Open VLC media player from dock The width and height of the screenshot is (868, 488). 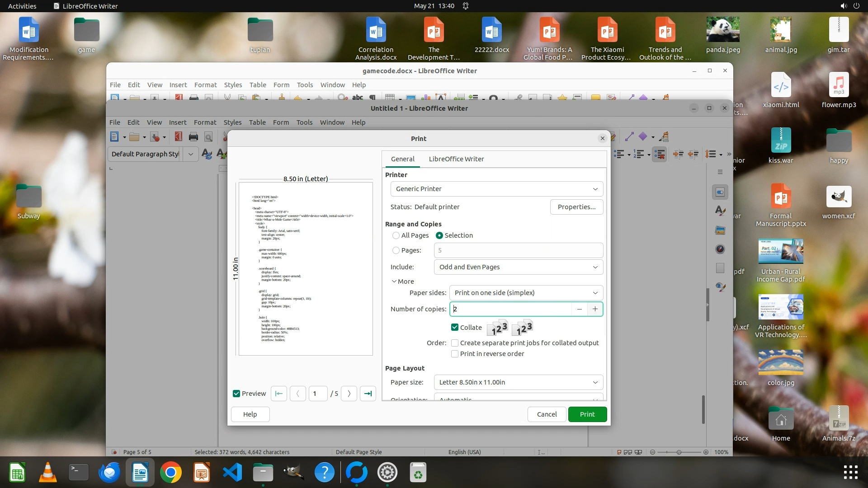click(47, 473)
